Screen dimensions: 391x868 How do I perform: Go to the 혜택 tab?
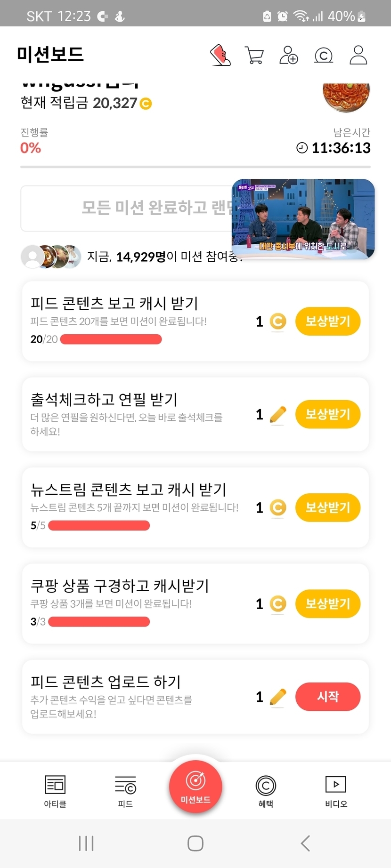(x=266, y=791)
